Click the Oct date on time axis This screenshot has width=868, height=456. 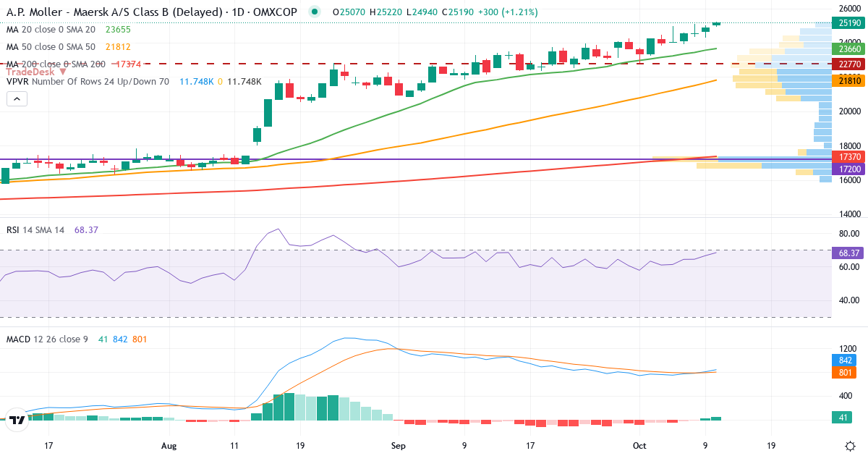pos(639,445)
